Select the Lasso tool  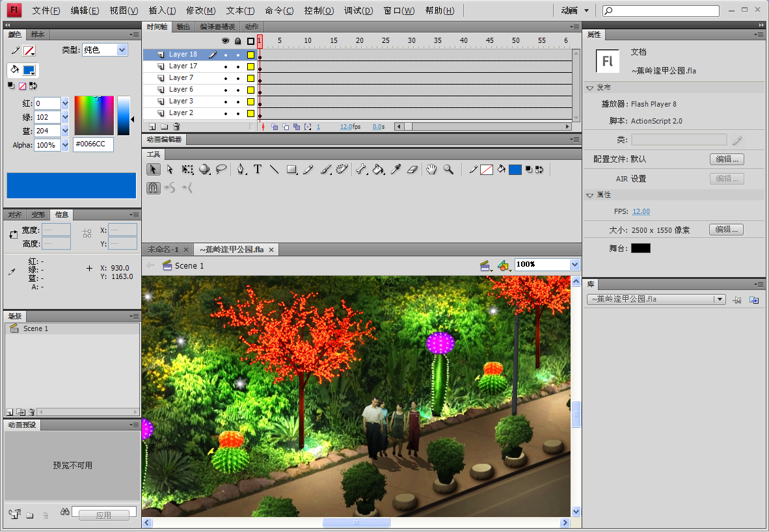(x=221, y=170)
